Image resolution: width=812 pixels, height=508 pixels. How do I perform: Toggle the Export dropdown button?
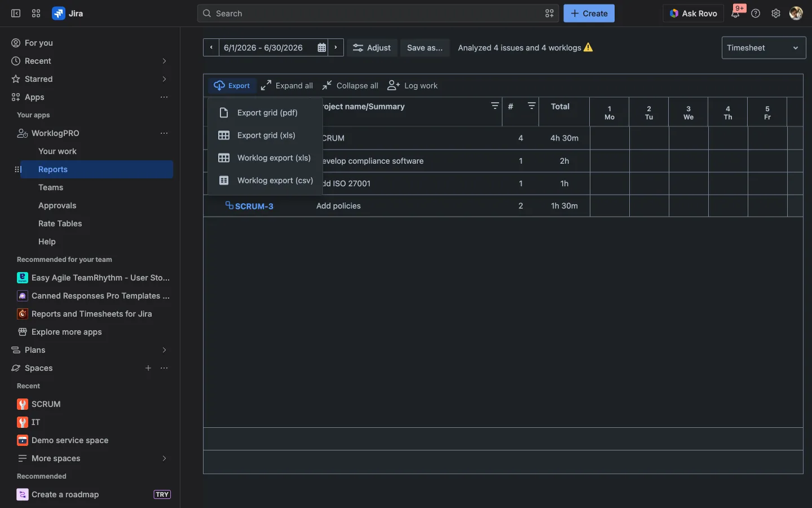232,86
